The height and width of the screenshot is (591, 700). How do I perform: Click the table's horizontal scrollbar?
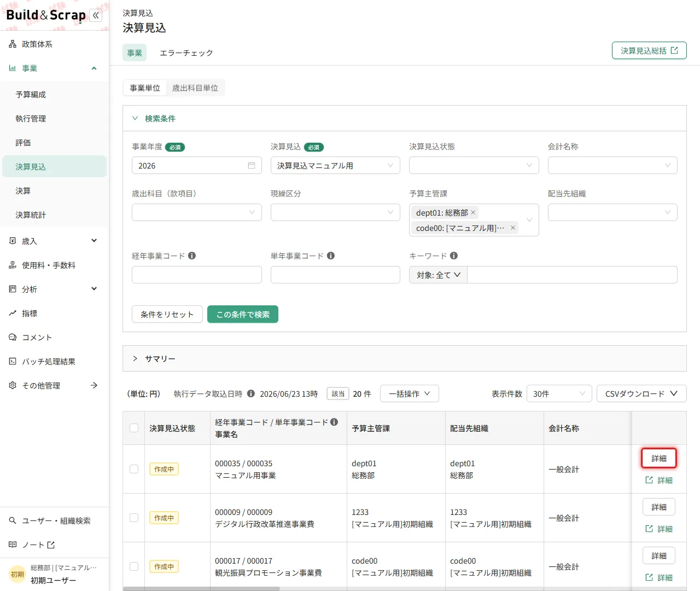click(201, 589)
